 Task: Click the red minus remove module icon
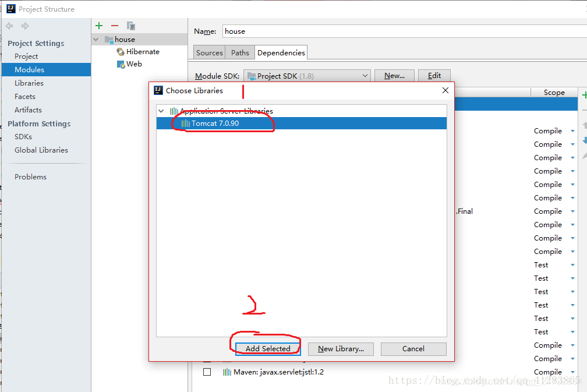[115, 26]
